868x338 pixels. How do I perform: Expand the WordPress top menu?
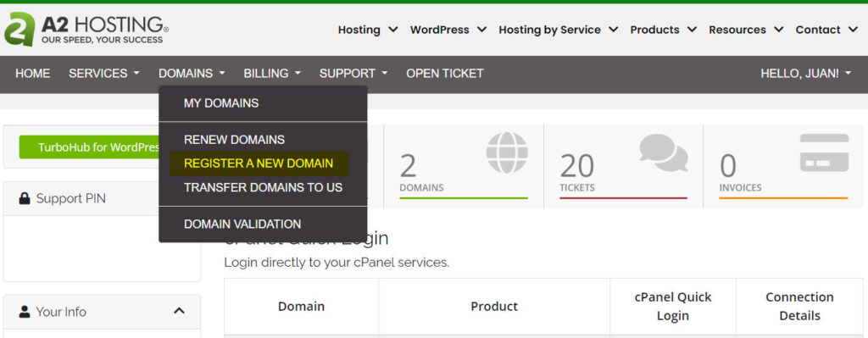[x=448, y=30]
